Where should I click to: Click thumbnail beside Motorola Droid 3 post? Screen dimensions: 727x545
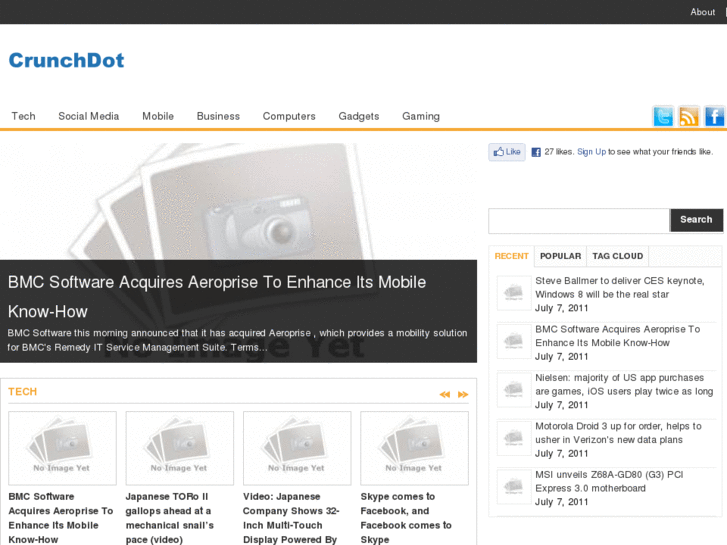514,438
